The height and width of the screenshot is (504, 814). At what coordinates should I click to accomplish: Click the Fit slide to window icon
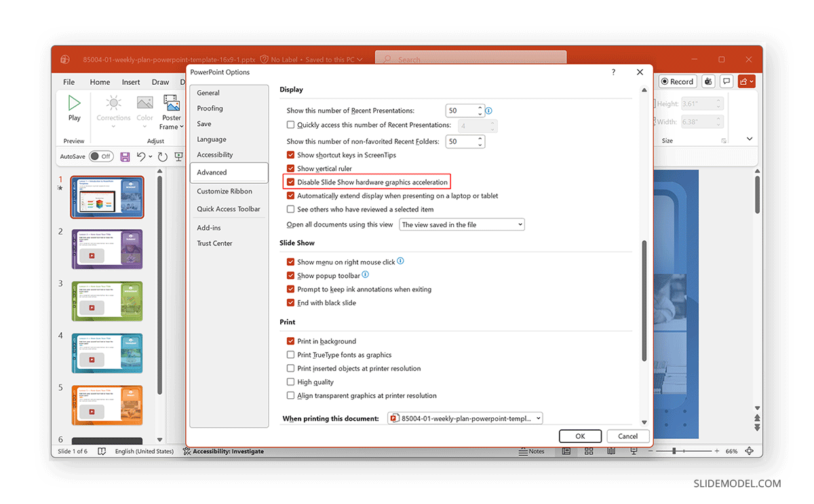point(749,450)
